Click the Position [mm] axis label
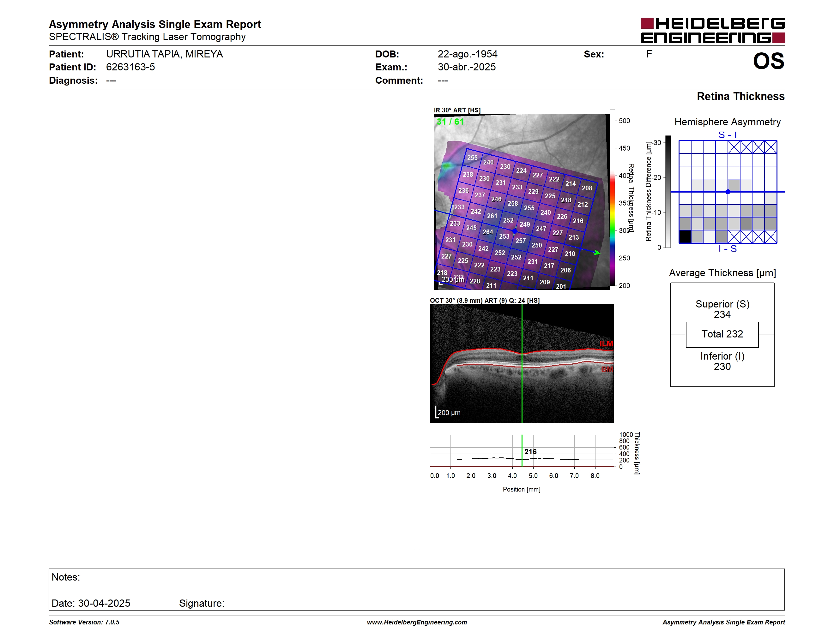Screen dimensions: 834x644 [x=522, y=490]
